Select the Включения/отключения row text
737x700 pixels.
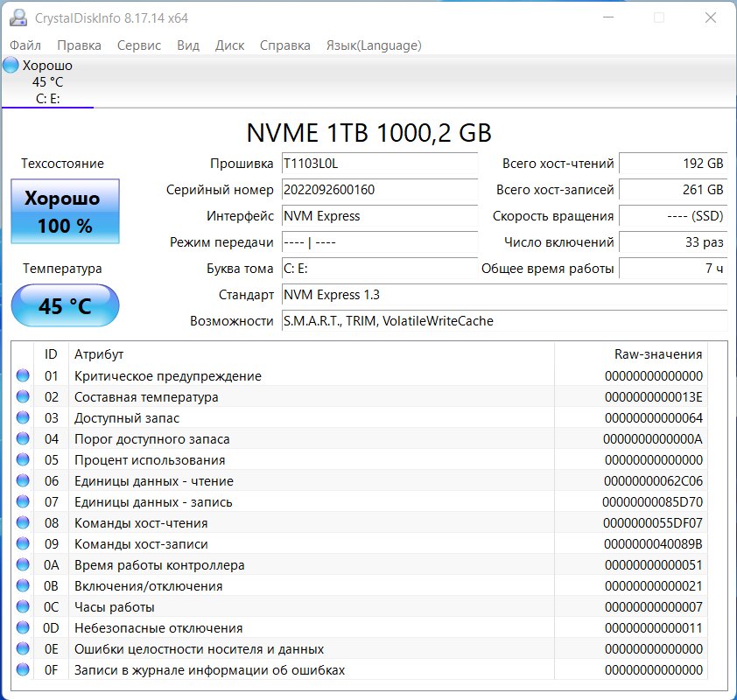coord(149,586)
